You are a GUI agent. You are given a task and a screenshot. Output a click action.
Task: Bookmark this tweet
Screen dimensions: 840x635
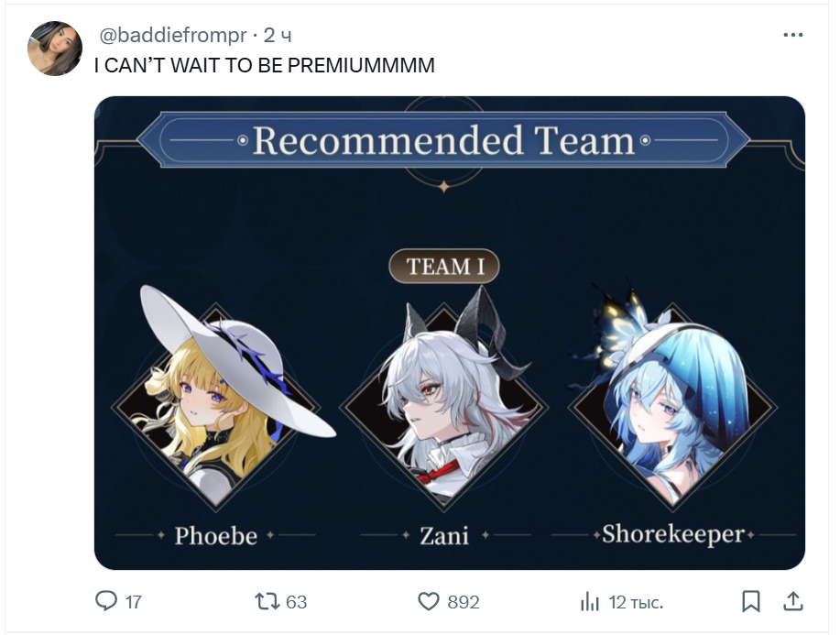tap(750, 601)
